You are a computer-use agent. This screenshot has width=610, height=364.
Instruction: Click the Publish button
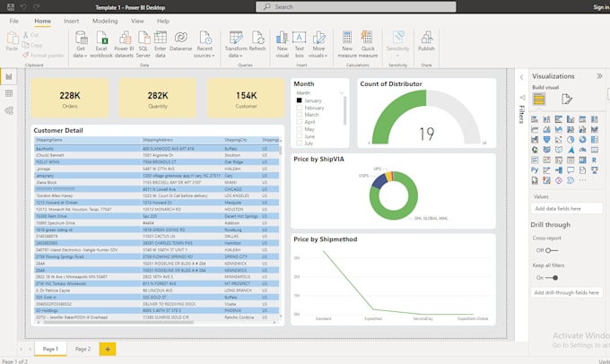[x=426, y=41]
